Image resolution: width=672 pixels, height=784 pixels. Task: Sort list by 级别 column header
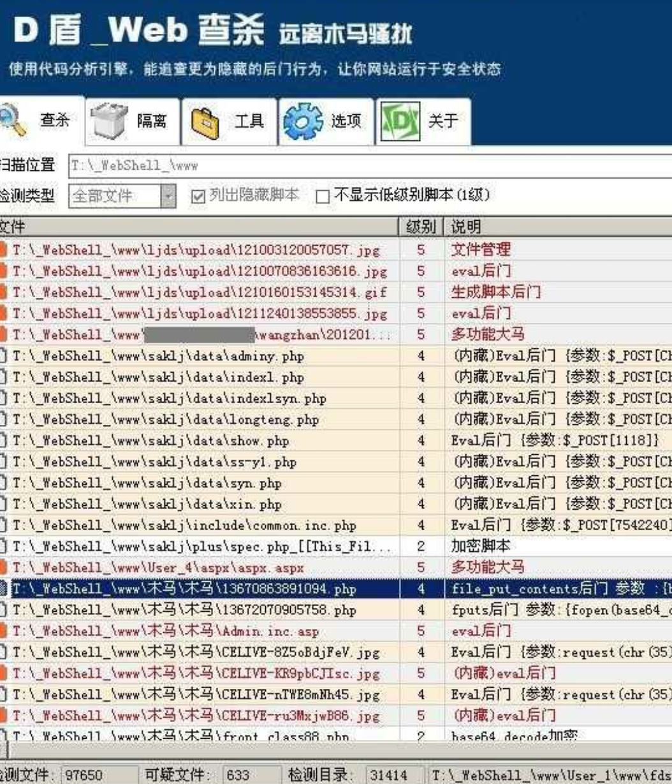(x=420, y=226)
